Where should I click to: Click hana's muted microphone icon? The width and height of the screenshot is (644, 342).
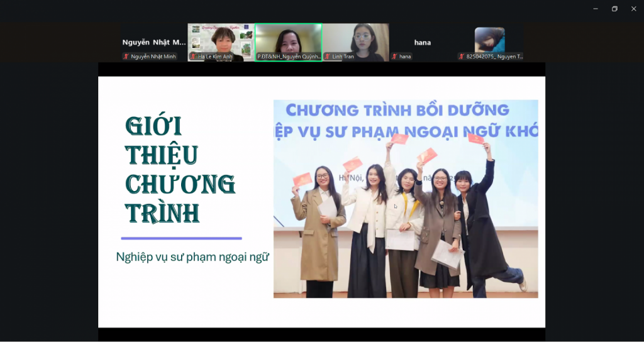(x=395, y=57)
